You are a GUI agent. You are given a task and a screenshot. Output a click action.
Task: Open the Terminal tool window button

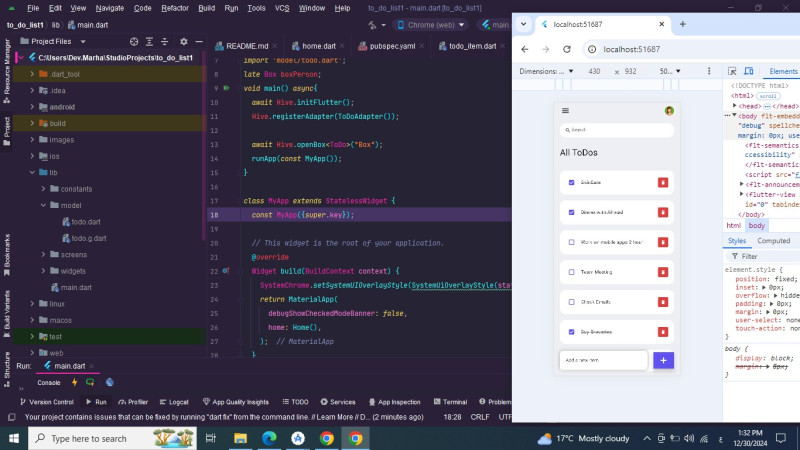click(x=449, y=402)
